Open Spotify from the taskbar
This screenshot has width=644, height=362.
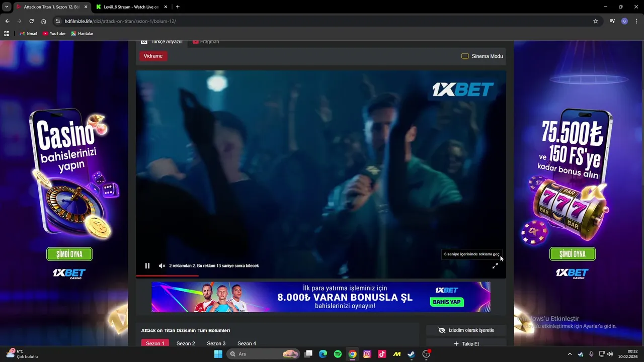(338, 354)
